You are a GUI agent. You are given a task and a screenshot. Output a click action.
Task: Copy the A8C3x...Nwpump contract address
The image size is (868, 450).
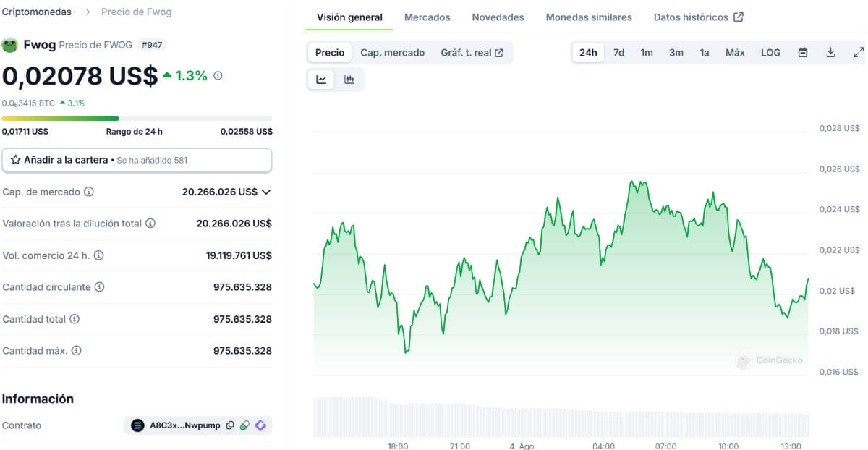230,425
